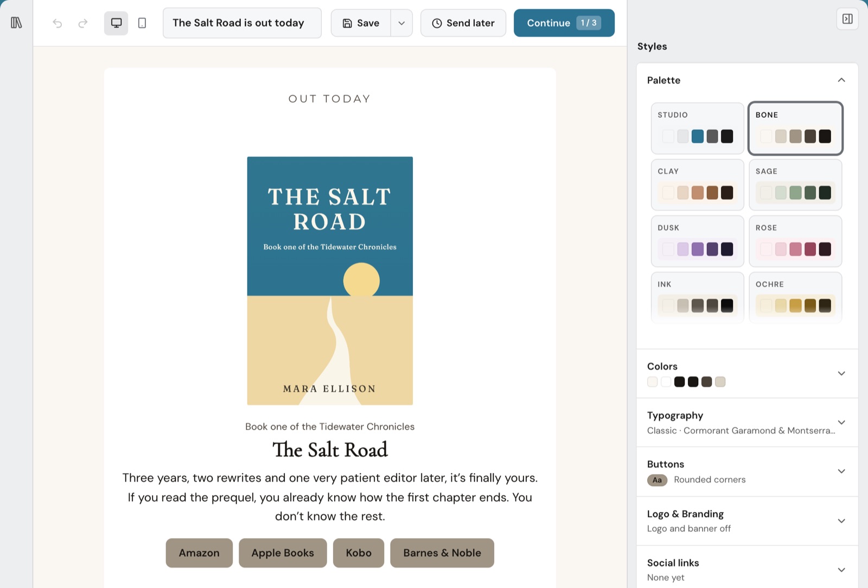Collapse the right side panel
The image size is (868, 588).
(847, 19)
